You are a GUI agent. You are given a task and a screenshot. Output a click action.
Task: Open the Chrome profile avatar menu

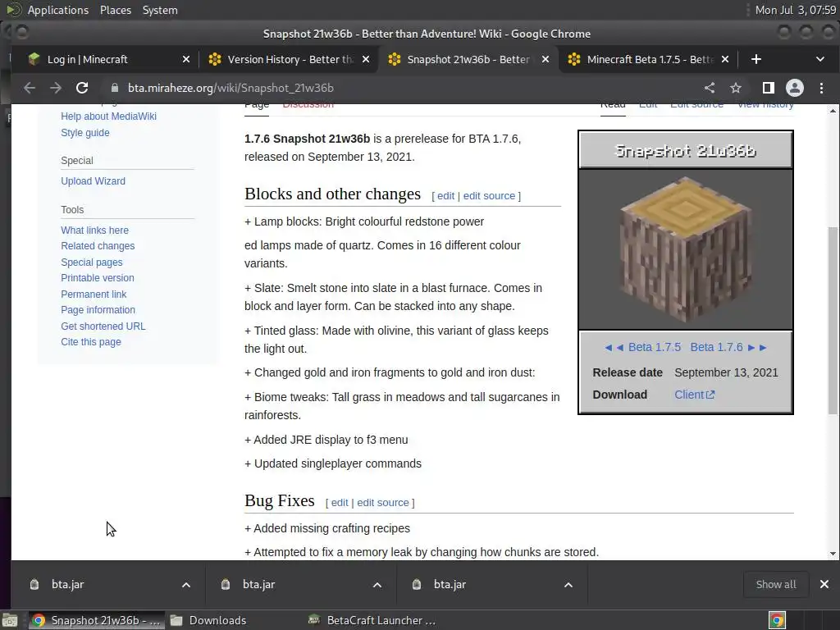[x=794, y=88]
